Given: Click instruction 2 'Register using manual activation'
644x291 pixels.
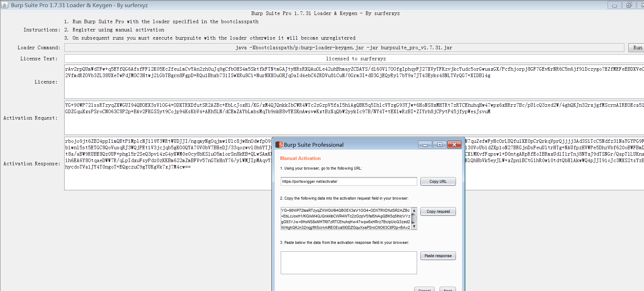Looking at the screenshot, I should [x=114, y=30].
